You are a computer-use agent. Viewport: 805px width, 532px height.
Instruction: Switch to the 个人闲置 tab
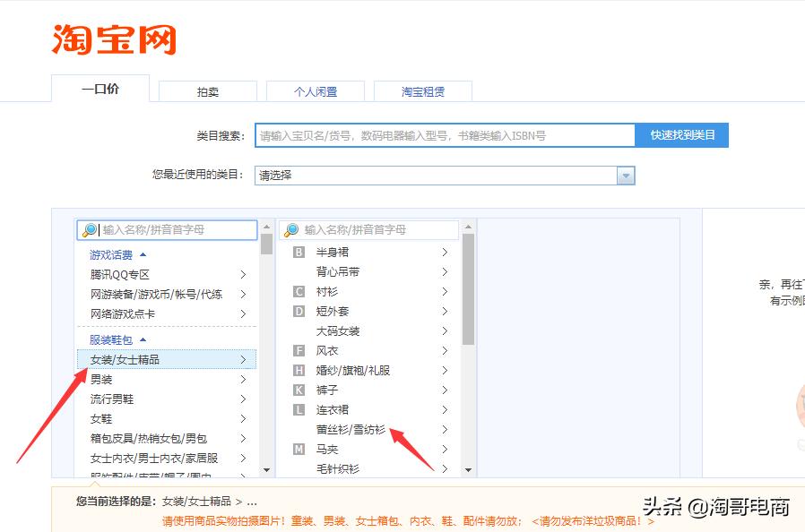[x=315, y=90]
